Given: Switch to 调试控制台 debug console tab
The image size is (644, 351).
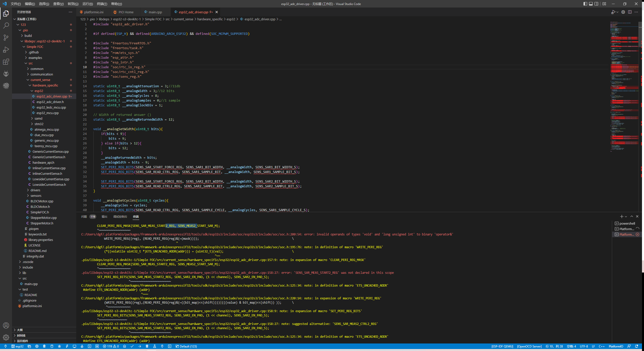Looking at the screenshot, I should click(120, 217).
